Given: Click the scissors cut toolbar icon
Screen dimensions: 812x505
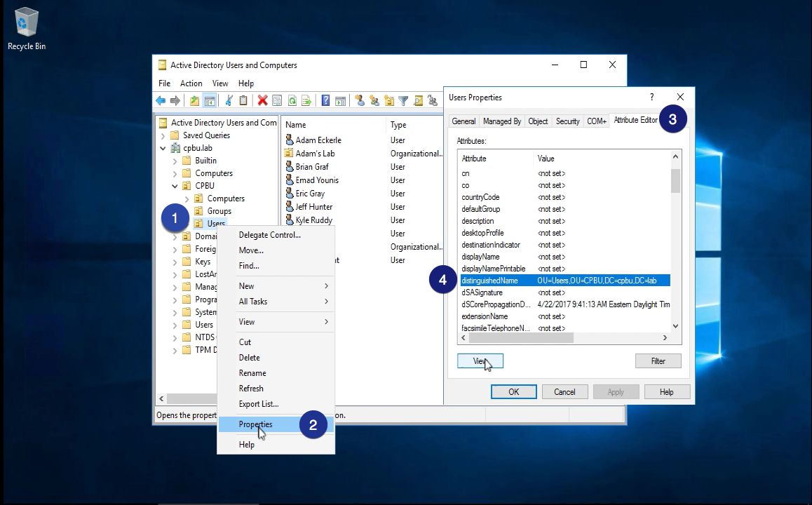Looking at the screenshot, I should pyautogui.click(x=229, y=101).
